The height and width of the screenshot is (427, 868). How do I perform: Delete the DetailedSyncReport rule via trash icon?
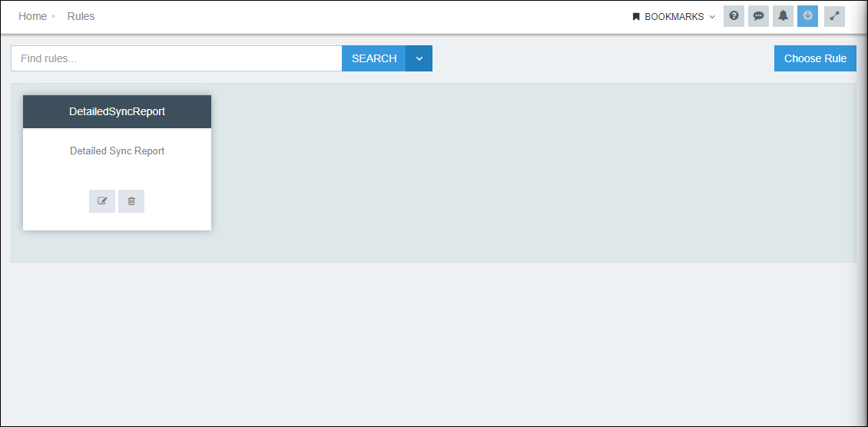coord(131,201)
